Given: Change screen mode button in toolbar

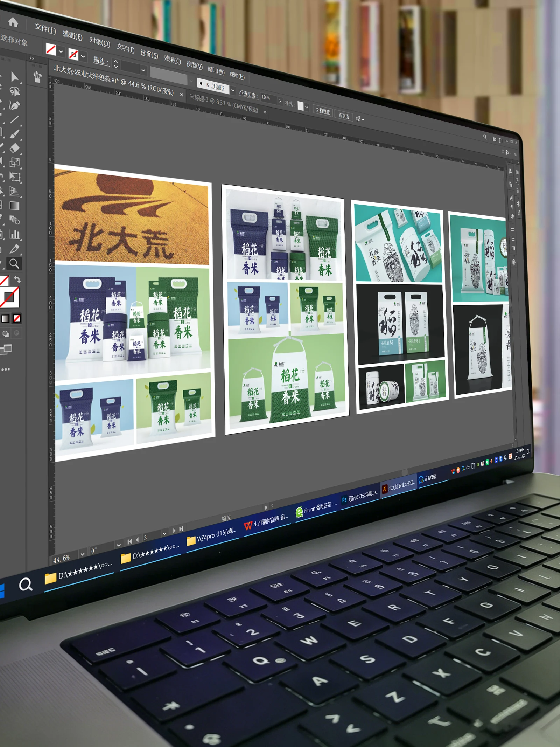Looking at the screenshot, I should click(6, 349).
